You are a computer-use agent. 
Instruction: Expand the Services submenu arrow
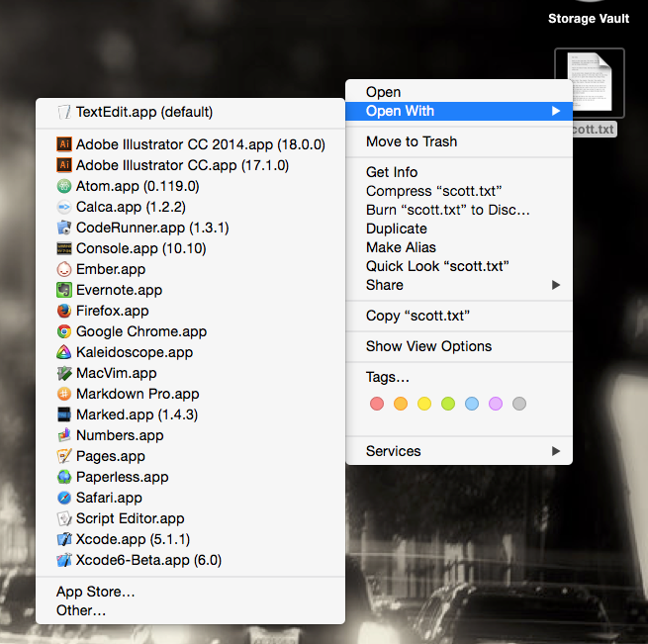(x=556, y=451)
